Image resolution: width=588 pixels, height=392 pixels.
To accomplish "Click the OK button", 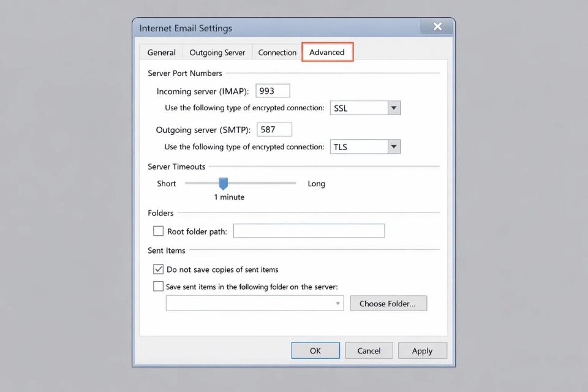I will point(315,350).
